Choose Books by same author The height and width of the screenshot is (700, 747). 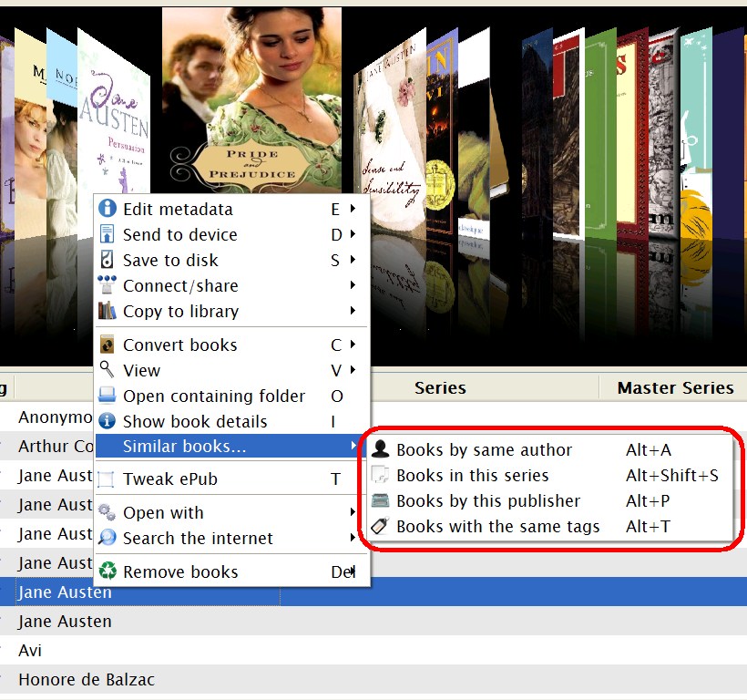(549, 449)
